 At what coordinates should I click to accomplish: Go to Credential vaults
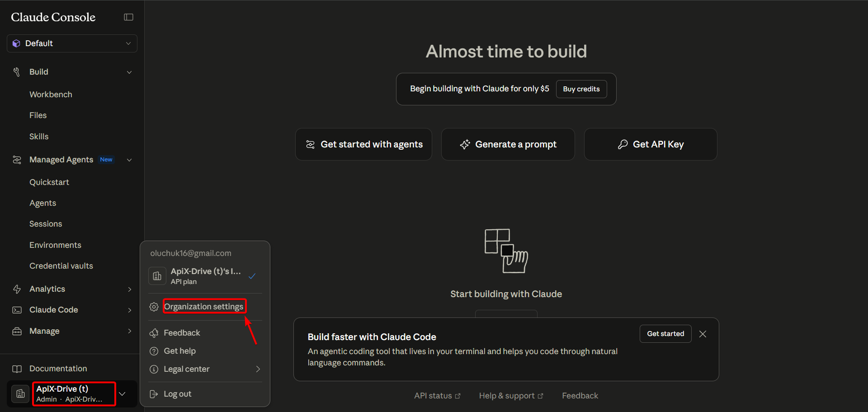[61, 266]
